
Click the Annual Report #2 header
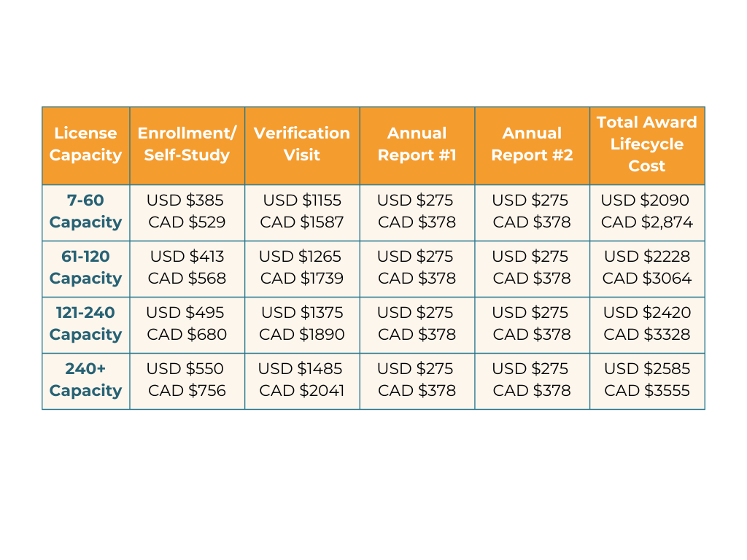coord(532,144)
